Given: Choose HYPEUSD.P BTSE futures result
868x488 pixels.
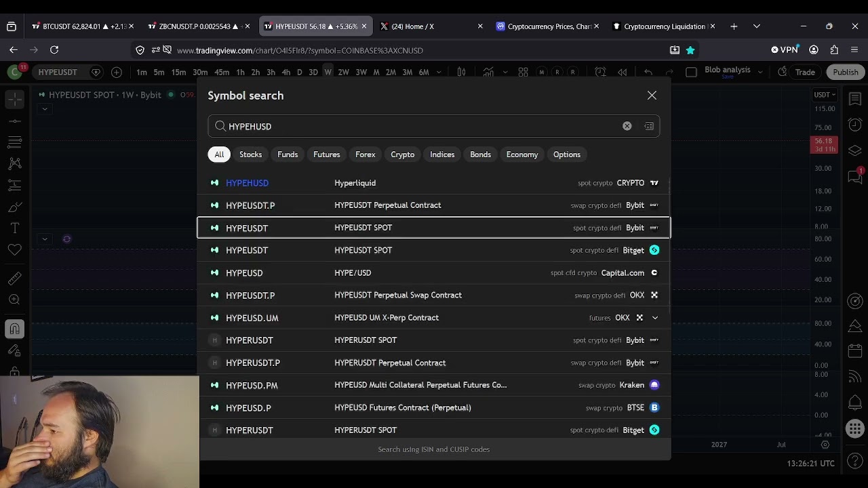Looking at the screenshot, I should coord(433,407).
